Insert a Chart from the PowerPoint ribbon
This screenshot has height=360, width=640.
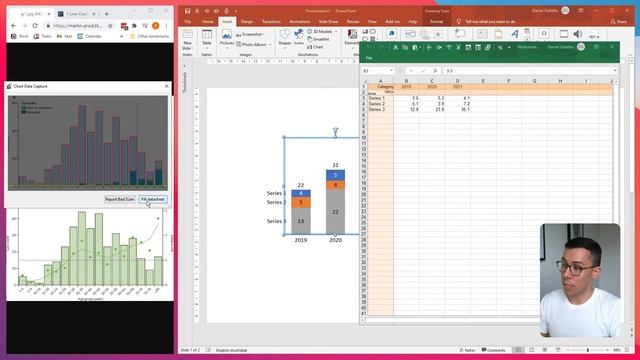[x=316, y=47]
